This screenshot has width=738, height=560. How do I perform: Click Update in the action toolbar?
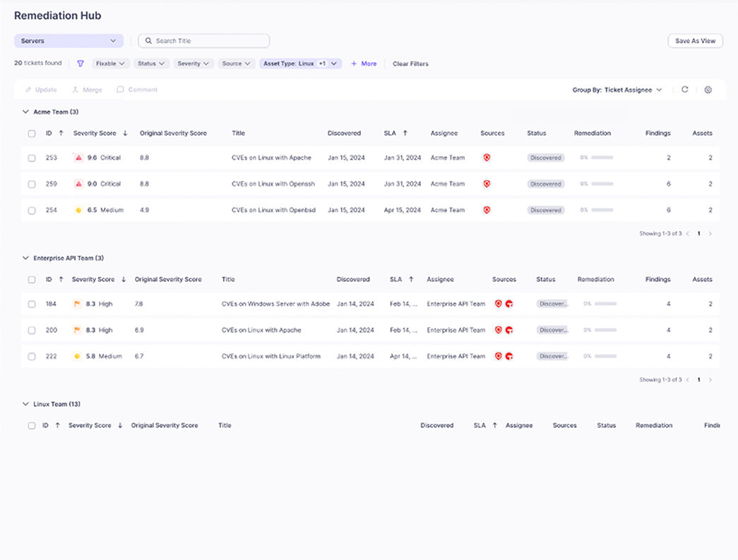[41, 90]
